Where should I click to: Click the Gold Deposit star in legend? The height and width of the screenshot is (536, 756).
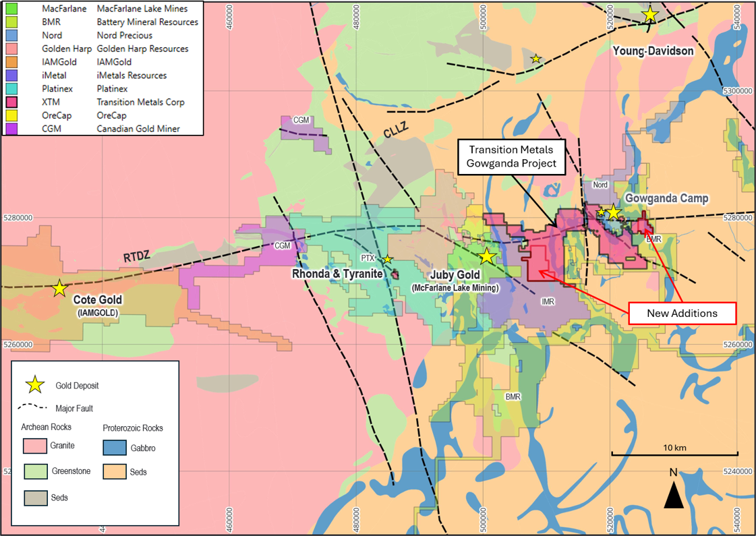tap(35, 385)
